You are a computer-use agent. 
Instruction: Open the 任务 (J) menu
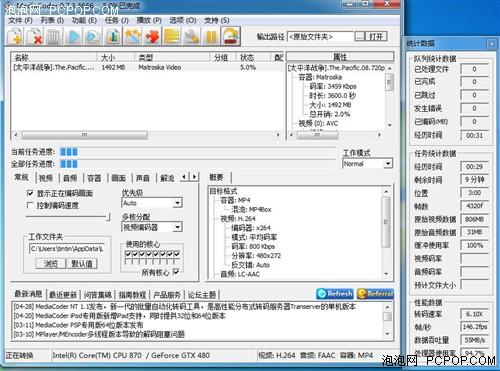(x=117, y=20)
